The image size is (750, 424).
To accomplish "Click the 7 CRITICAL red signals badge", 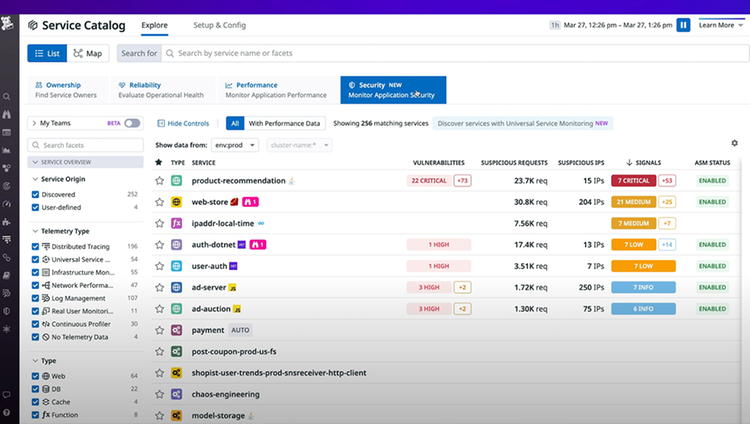I will (633, 180).
